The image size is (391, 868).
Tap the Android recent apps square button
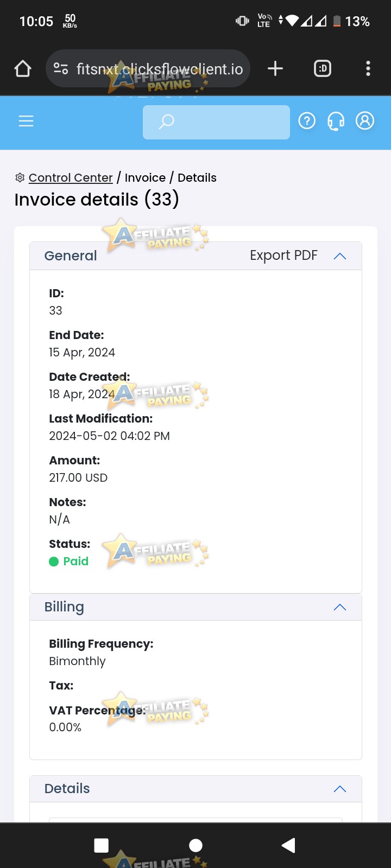(102, 845)
